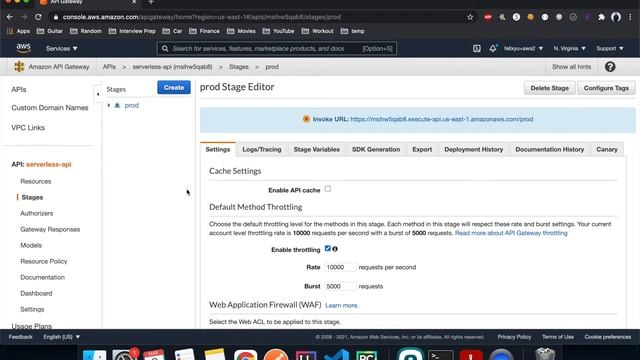Open the Export tab
Image resolution: width=640 pixels, height=360 pixels.
coord(422,149)
